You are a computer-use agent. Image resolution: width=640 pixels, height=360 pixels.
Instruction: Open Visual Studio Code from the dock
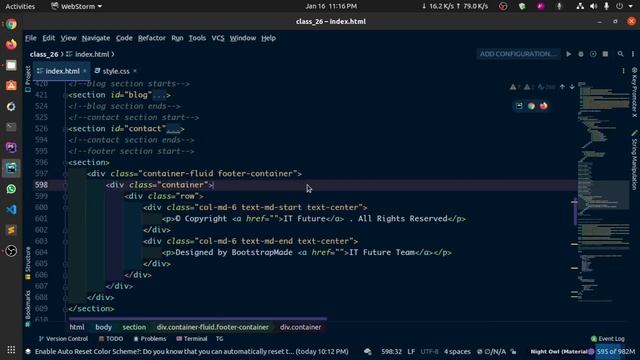tap(11, 209)
